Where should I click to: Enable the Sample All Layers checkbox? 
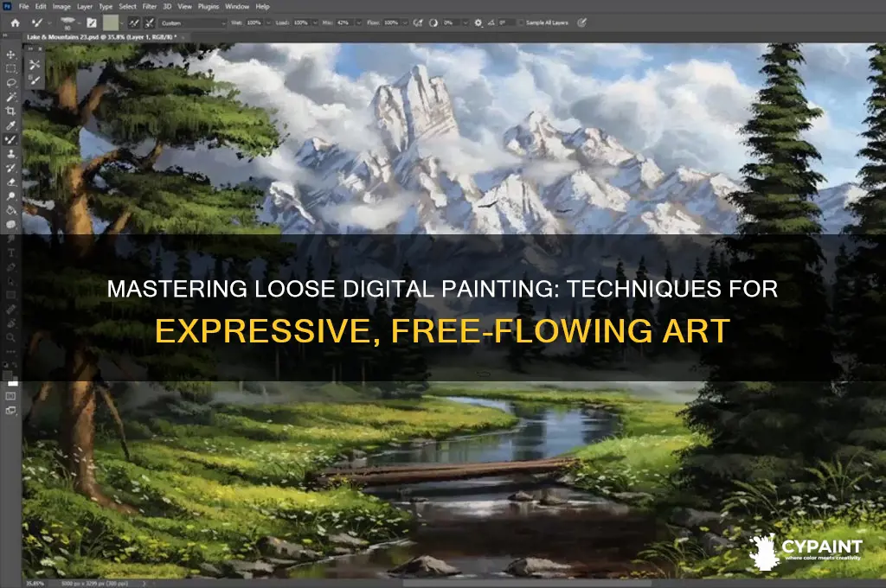click(520, 23)
